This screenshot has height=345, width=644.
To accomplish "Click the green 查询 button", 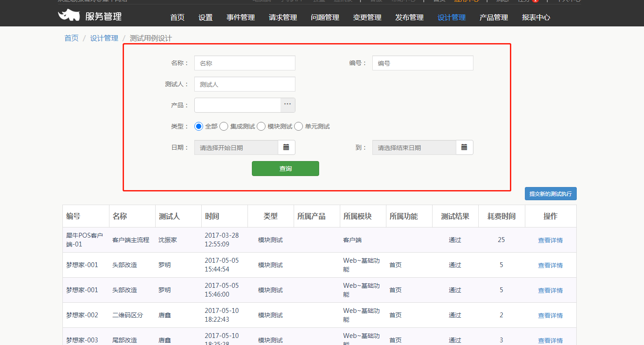I will tap(285, 169).
